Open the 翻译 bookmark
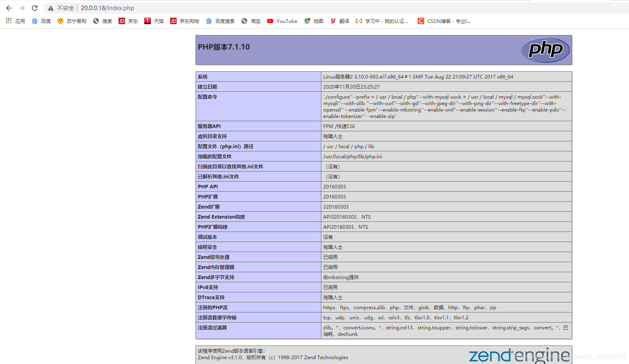The image size is (629, 364). tap(339, 21)
